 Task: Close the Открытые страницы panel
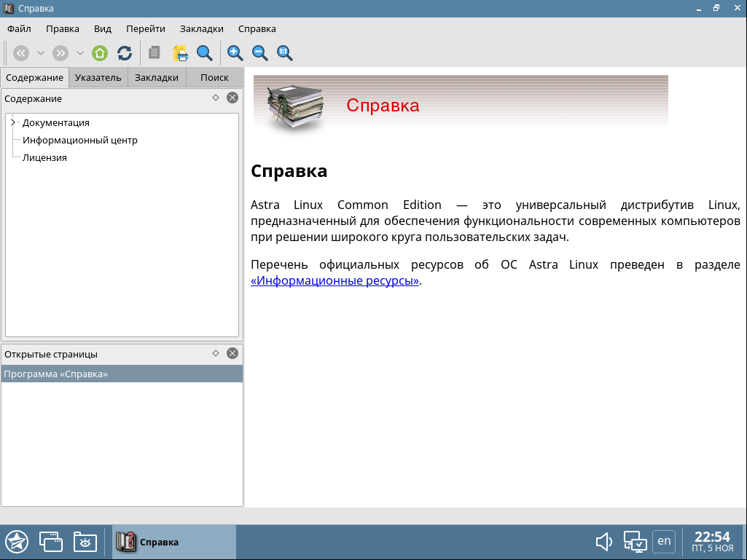click(x=232, y=353)
